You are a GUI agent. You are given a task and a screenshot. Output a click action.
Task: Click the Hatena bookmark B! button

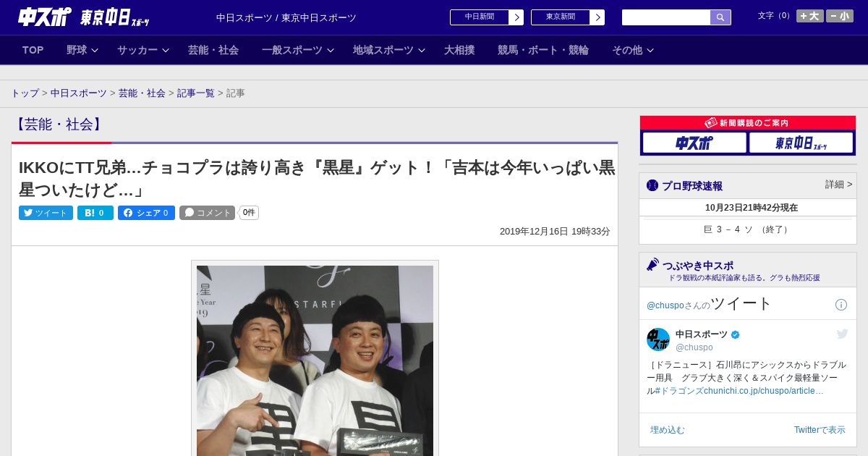tap(95, 213)
